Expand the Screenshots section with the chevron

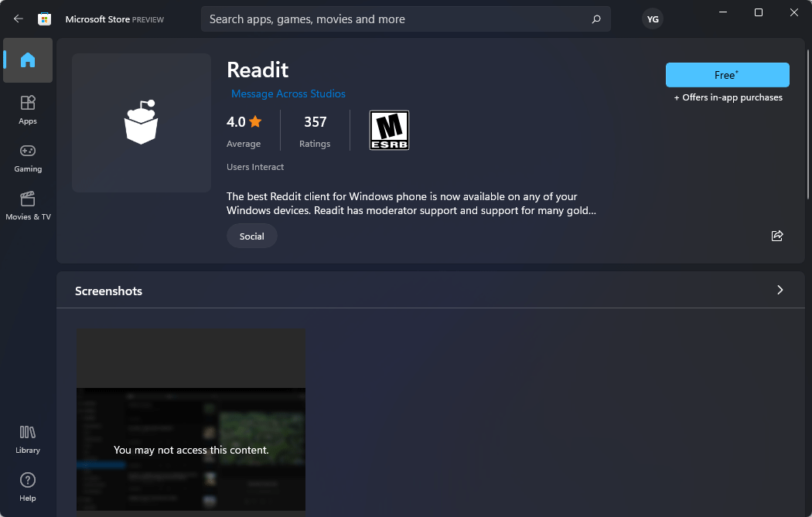[x=780, y=290]
